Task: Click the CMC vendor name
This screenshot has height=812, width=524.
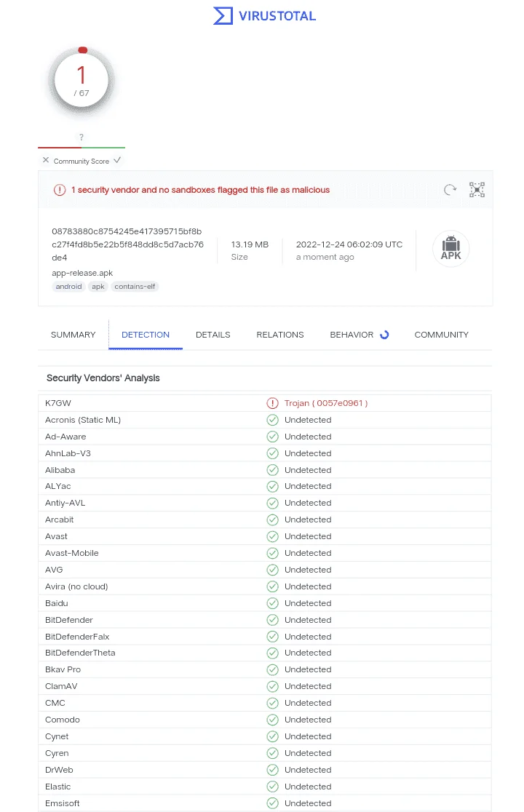Action: tap(55, 704)
